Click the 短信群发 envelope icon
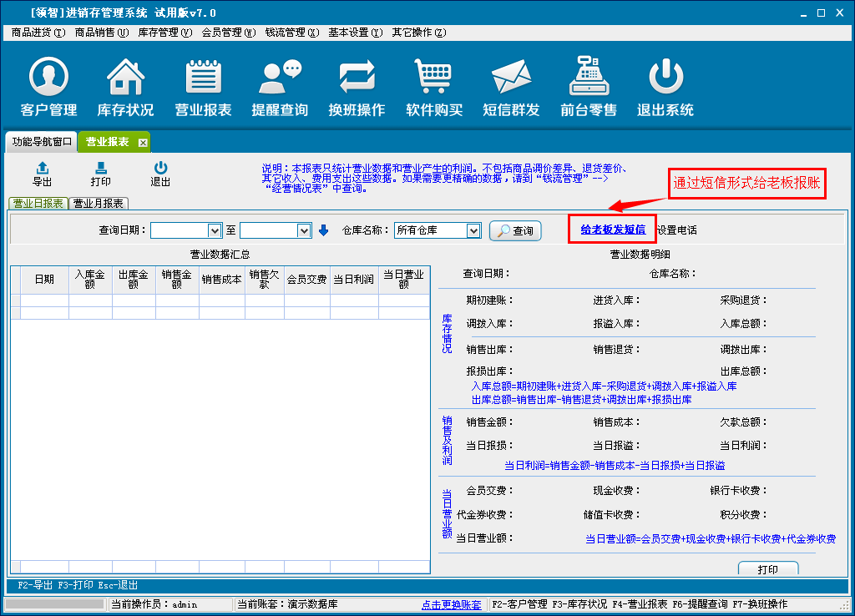Screen dimensions: 855x616 [x=511, y=78]
